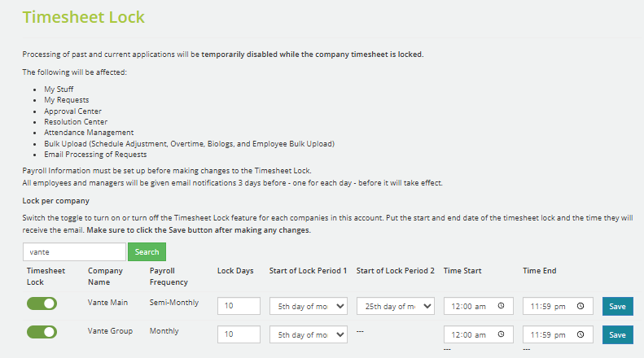Save the Vante Main row settings

pyautogui.click(x=617, y=306)
